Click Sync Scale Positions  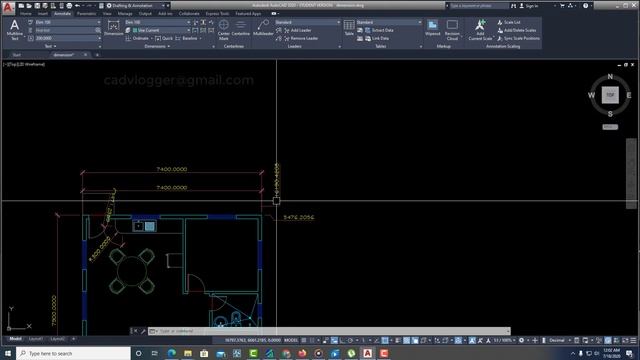518,38
